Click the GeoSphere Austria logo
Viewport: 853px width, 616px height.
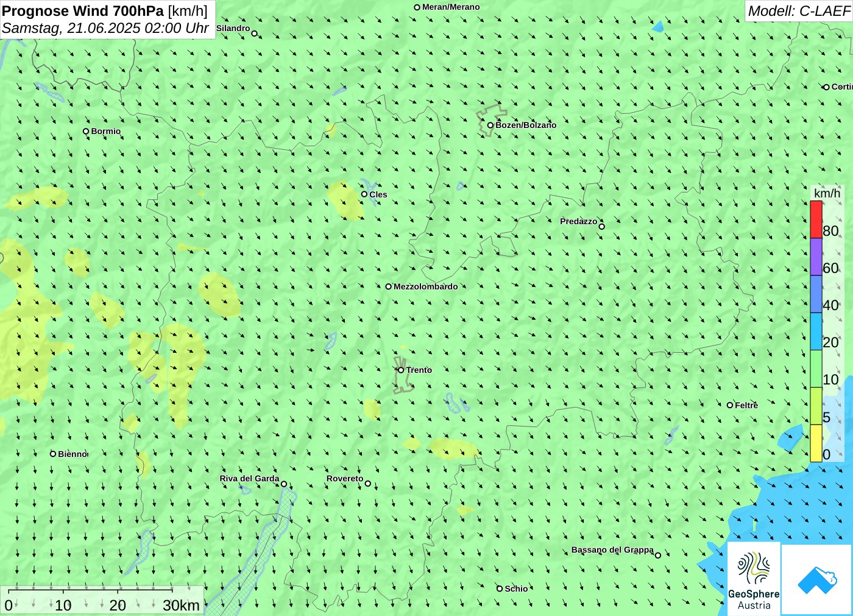[754, 578]
